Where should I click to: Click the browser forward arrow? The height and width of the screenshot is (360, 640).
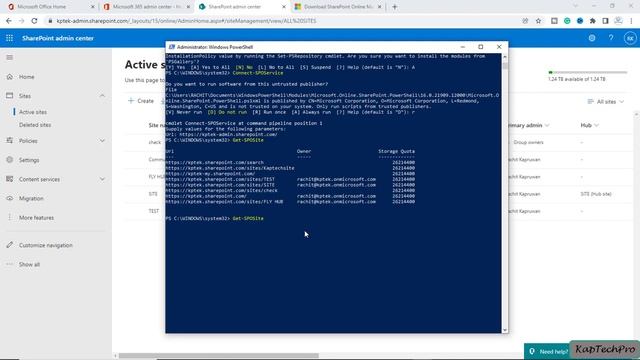click(21, 21)
